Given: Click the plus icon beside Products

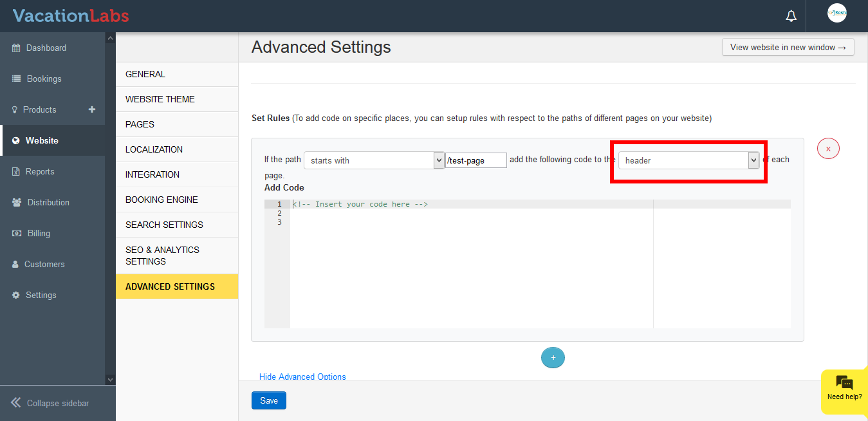Looking at the screenshot, I should 92,109.
